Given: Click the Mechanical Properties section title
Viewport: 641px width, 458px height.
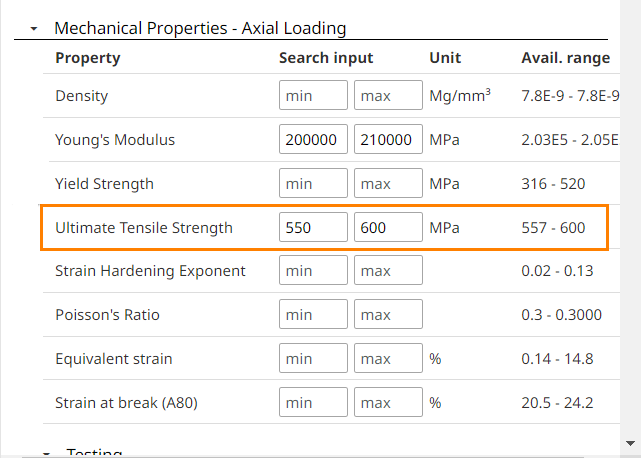Looking at the screenshot, I should [x=200, y=29].
